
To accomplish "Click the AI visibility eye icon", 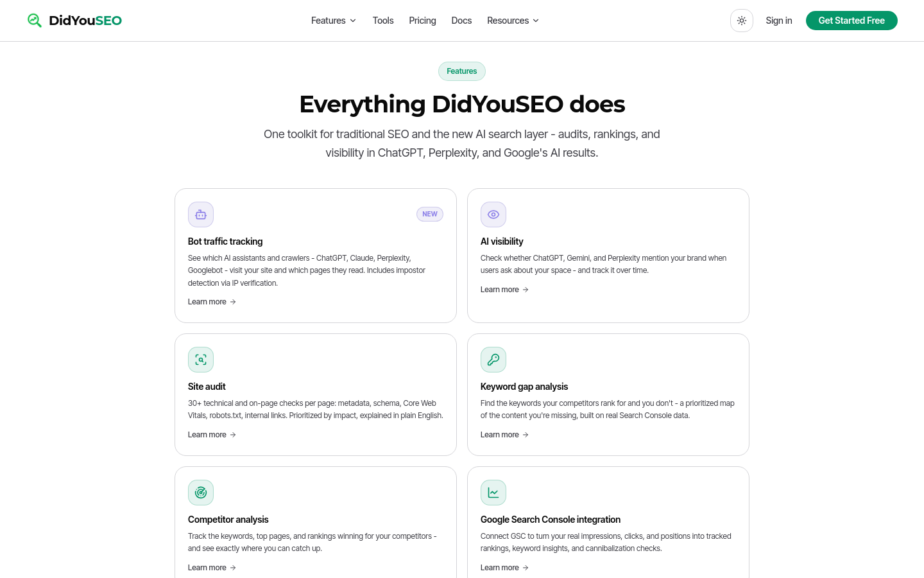I will [493, 215].
